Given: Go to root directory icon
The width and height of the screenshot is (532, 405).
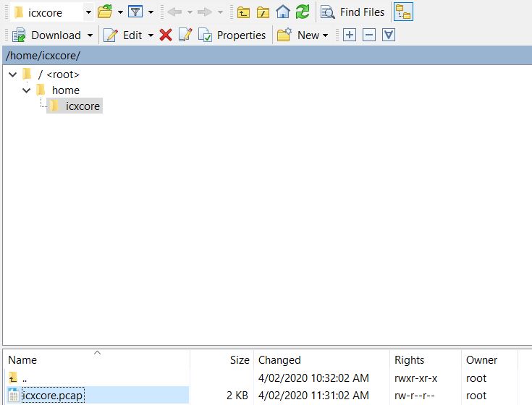Looking at the screenshot, I should [x=263, y=12].
